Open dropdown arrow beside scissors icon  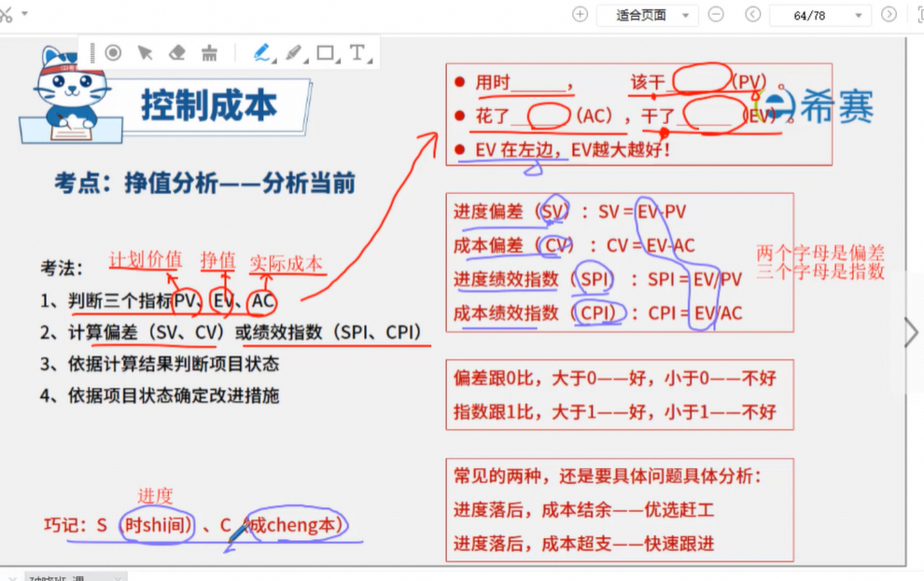click(25, 13)
